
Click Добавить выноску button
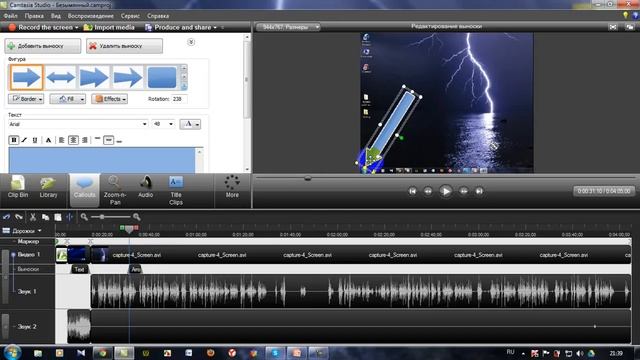(x=43, y=46)
